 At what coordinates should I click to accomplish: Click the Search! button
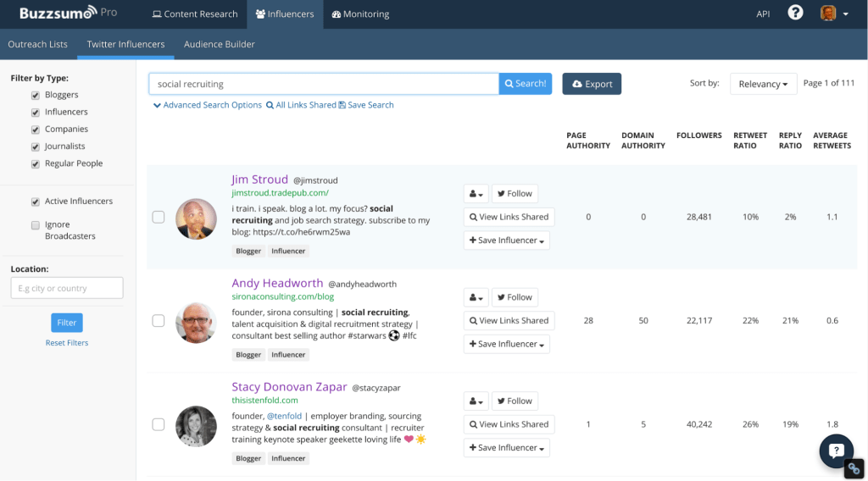526,84
